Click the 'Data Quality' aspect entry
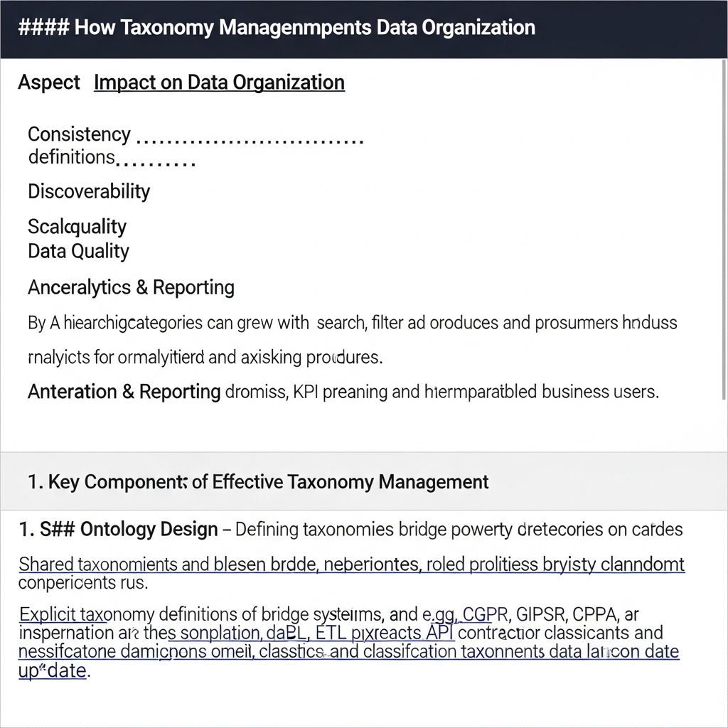This screenshot has width=728, height=728. tap(78, 251)
